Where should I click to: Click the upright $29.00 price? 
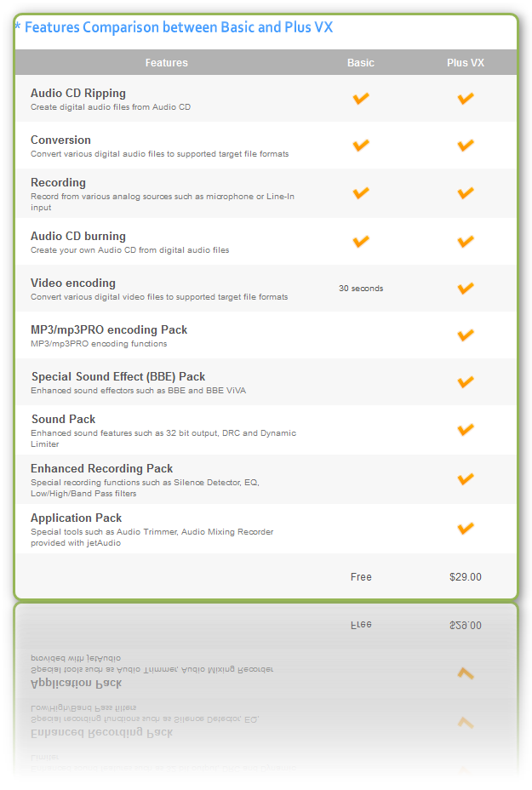point(466,577)
